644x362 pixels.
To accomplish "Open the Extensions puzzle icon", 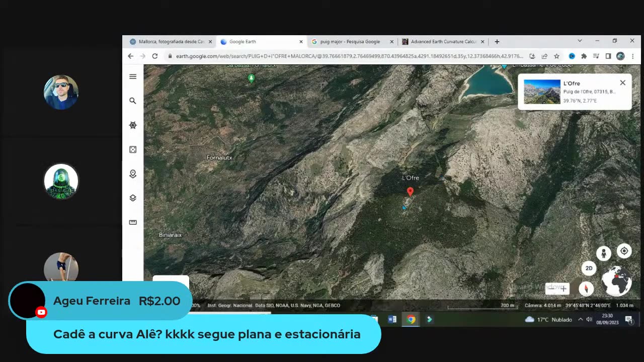I will 584,56.
